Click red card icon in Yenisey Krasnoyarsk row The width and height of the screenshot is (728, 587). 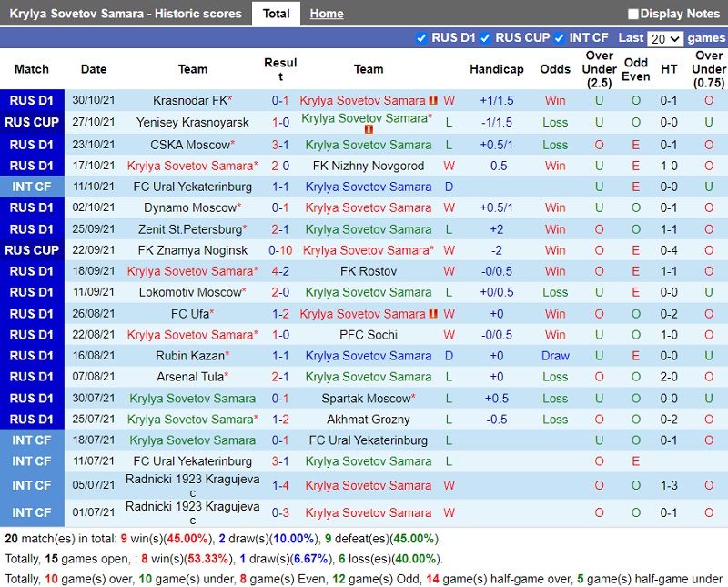[369, 129]
